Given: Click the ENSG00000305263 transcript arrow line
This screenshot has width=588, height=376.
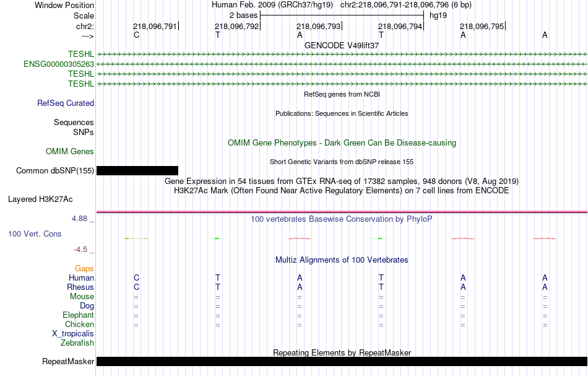Looking at the screenshot, I should pyautogui.click(x=342, y=64).
